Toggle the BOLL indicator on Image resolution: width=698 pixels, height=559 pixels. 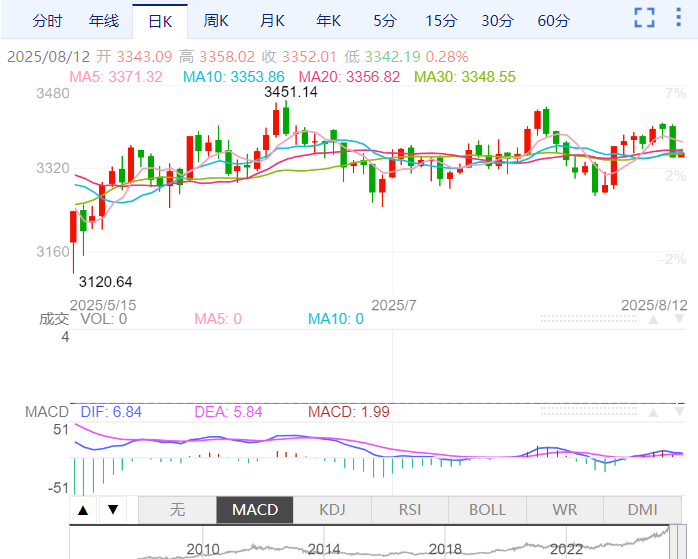(487, 509)
